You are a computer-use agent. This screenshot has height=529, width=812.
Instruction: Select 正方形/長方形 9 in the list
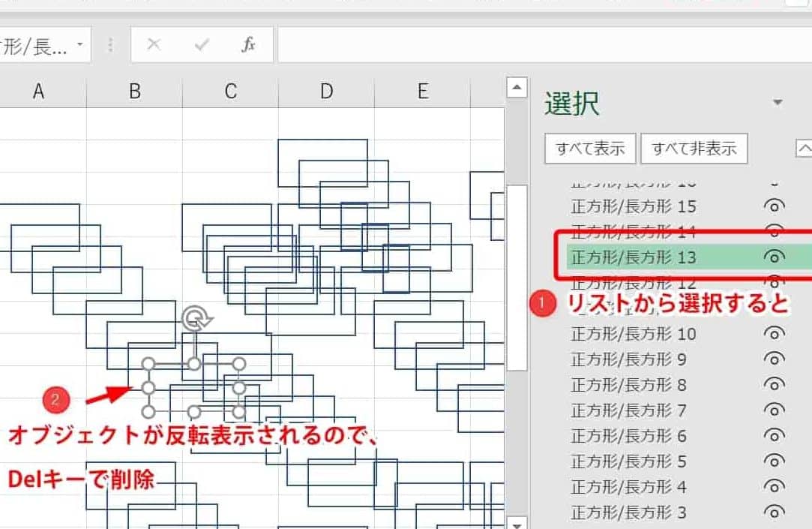click(628, 359)
